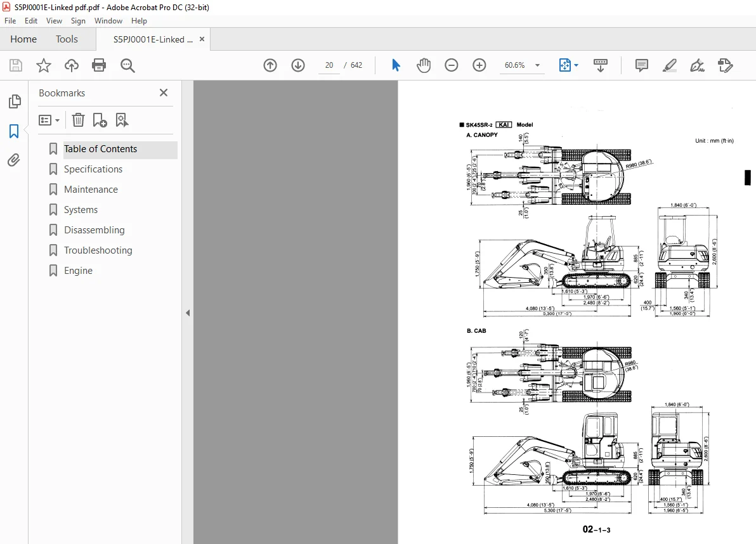Open the View menu

[54, 21]
